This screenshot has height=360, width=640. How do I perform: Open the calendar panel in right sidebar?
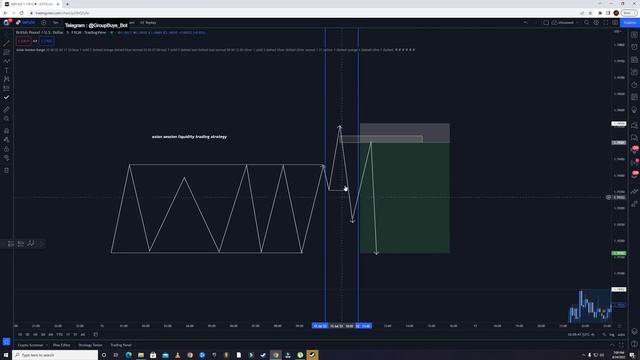point(634,97)
